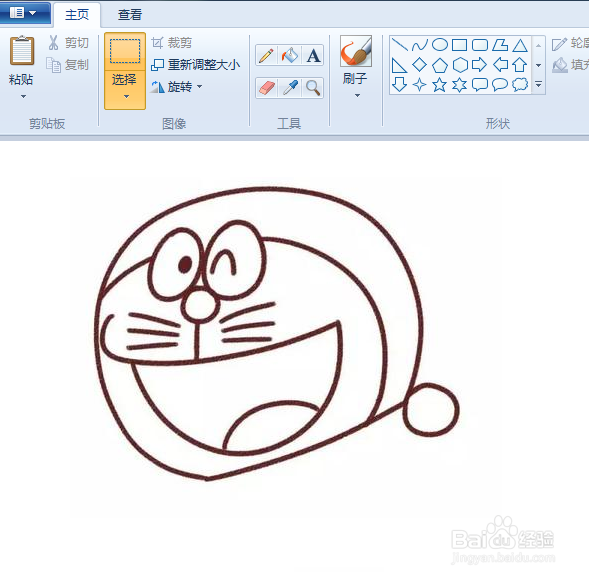The image size is (589, 579).
Task: Select the Eraser tool
Action: click(266, 88)
